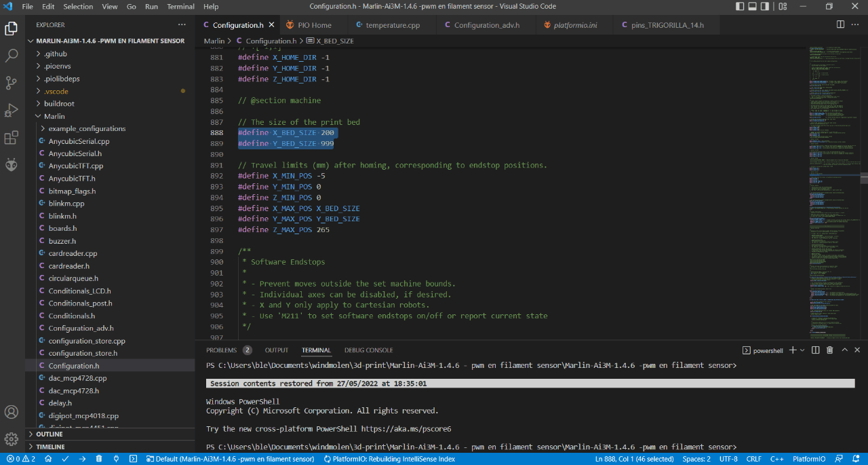Screen dimensions: 868x465
Task: Click the PlatformIO Build checkmark in status bar
Action: point(65,459)
